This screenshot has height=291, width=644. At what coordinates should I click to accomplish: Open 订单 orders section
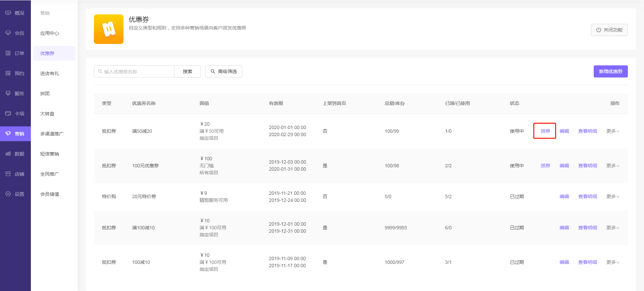15,53
